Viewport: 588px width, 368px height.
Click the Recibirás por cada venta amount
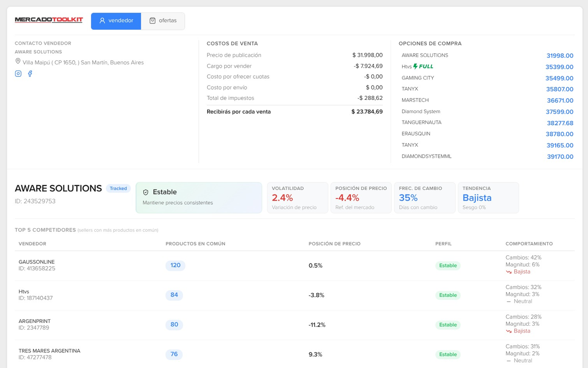367,112
